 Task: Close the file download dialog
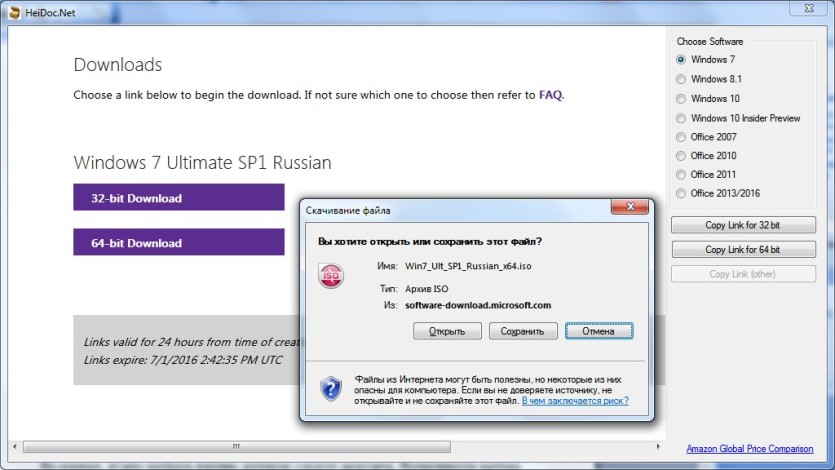point(629,207)
